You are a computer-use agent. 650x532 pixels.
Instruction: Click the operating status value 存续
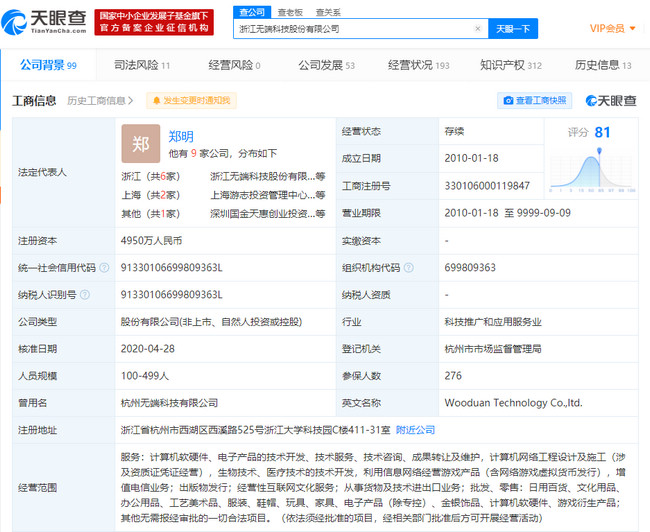pos(454,131)
